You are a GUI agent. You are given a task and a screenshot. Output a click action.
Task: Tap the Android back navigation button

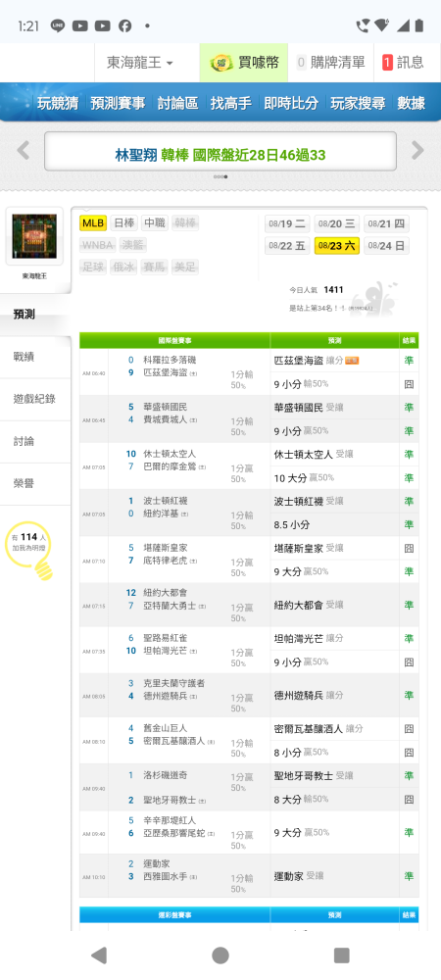click(99, 955)
